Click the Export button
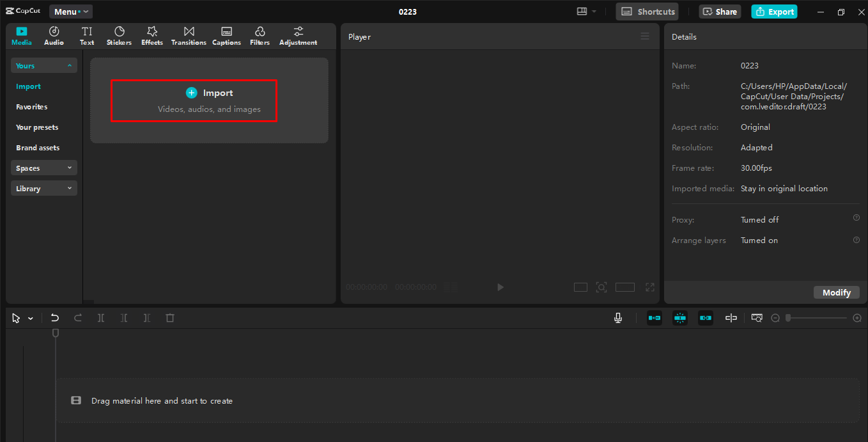The width and height of the screenshot is (868, 442). point(774,12)
